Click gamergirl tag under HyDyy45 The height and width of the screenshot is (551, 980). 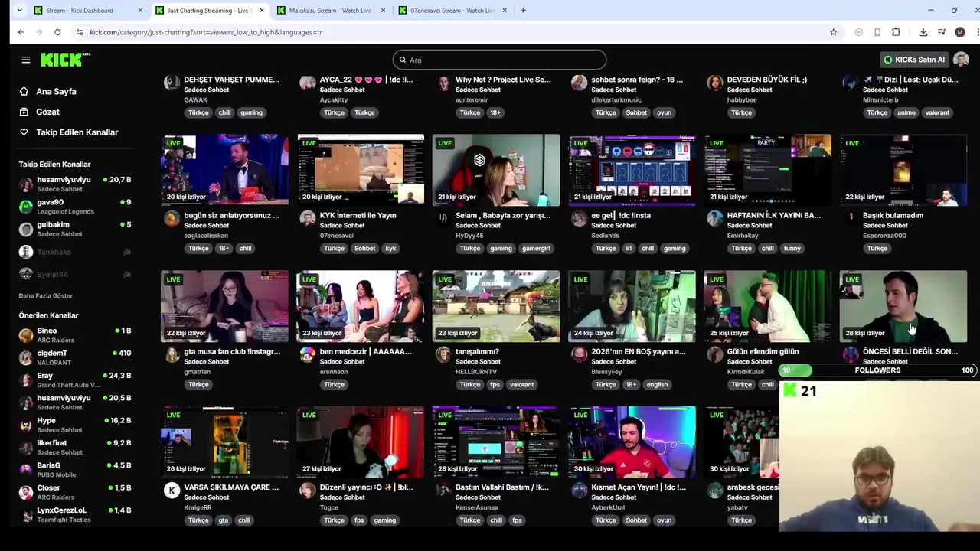(536, 248)
